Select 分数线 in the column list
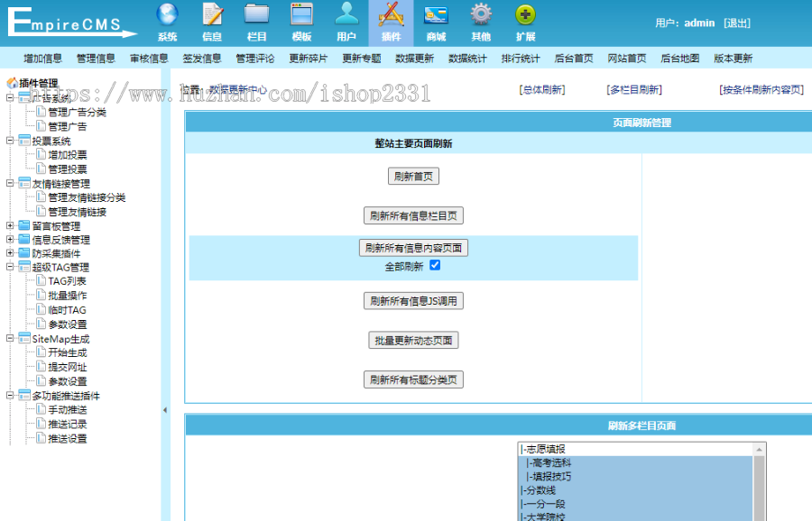The width and height of the screenshot is (812, 521). [635, 490]
